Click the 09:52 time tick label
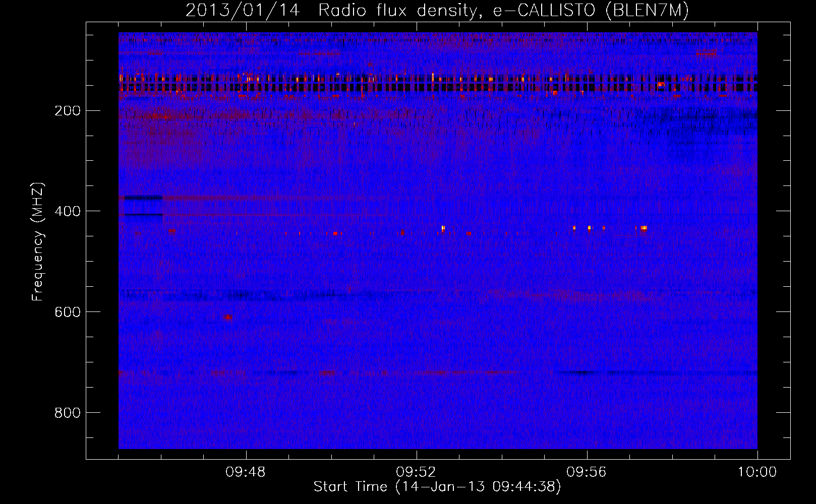816x504 pixels. click(x=416, y=472)
